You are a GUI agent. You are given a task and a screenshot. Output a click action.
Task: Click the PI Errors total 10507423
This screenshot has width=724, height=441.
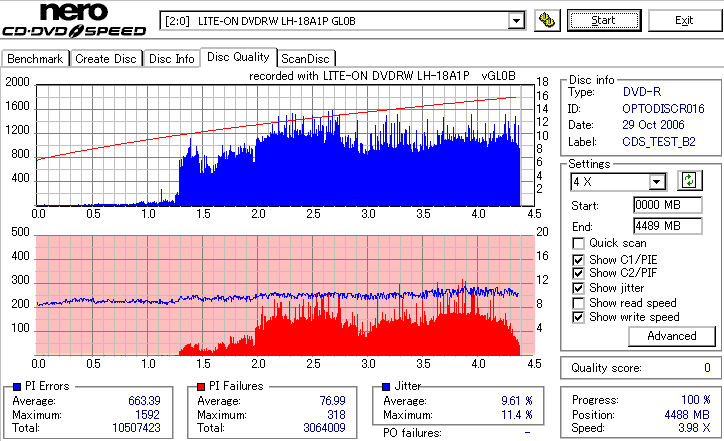pyautogui.click(x=136, y=428)
